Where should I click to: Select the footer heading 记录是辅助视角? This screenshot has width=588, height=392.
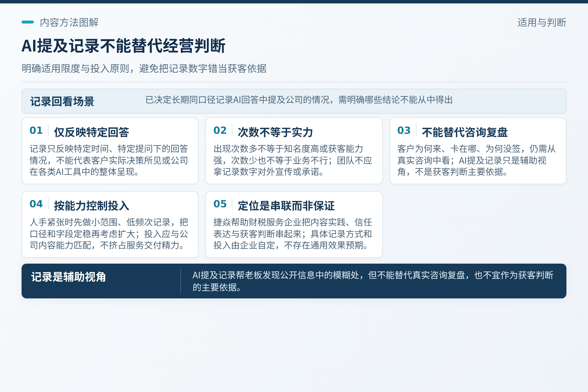click(x=69, y=277)
